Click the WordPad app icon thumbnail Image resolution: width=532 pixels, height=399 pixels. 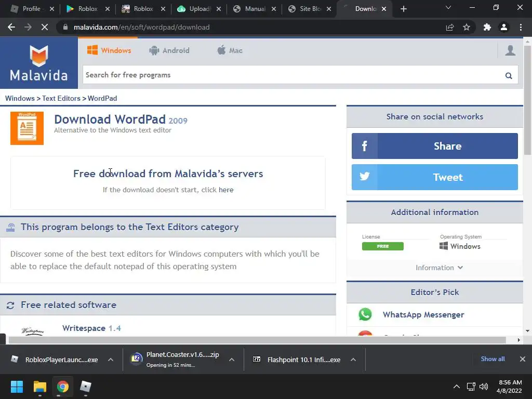pyautogui.click(x=27, y=128)
